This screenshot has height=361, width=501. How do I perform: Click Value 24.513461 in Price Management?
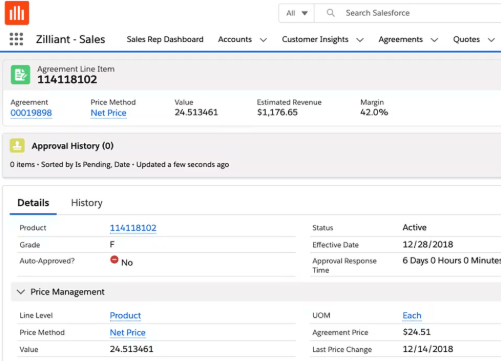click(x=132, y=349)
